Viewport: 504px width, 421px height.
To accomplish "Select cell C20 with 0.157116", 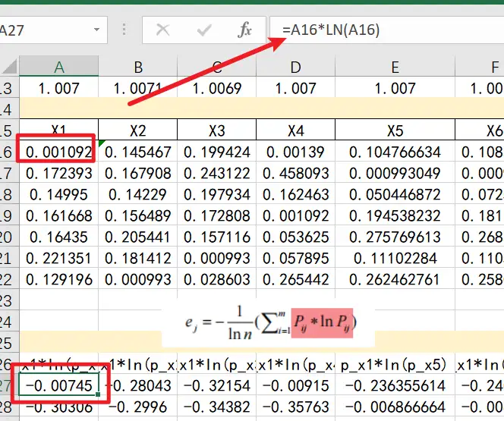I will 217,237.
